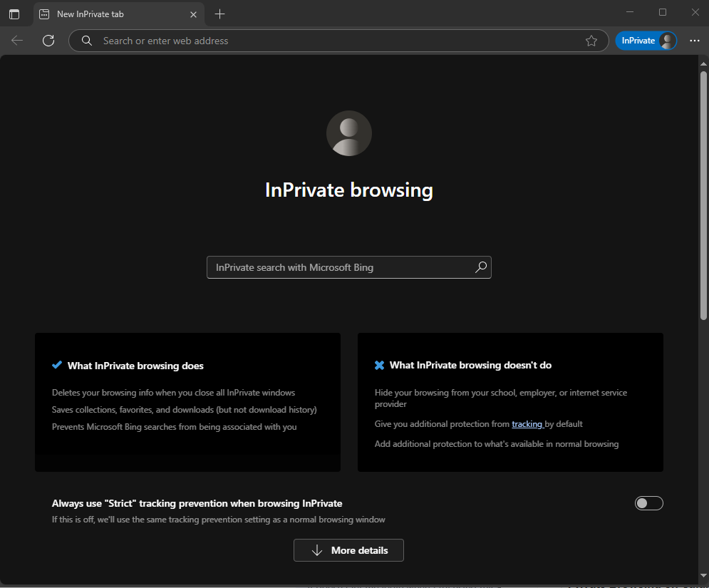Open a new tab with the plus button

(219, 14)
